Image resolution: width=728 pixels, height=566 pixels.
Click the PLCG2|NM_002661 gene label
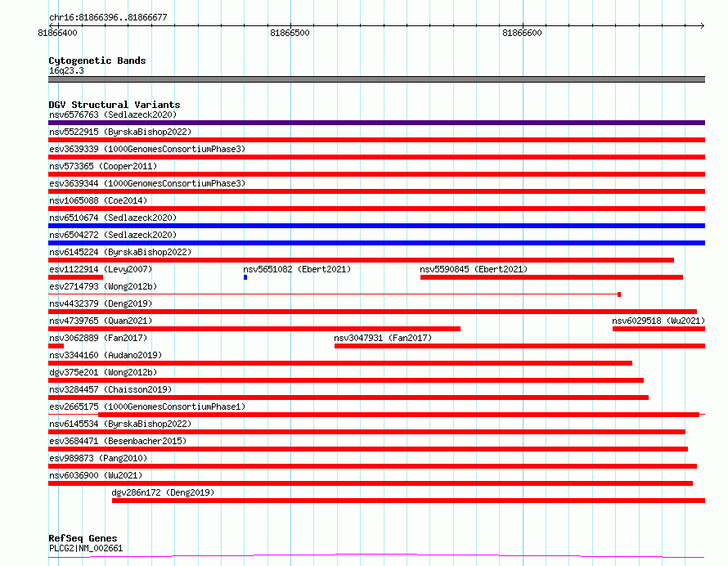click(x=86, y=548)
